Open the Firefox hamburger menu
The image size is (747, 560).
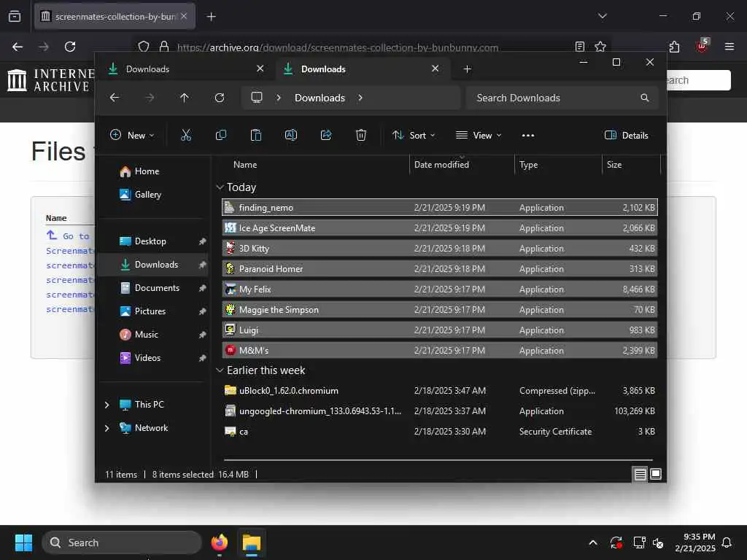[x=729, y=47]
